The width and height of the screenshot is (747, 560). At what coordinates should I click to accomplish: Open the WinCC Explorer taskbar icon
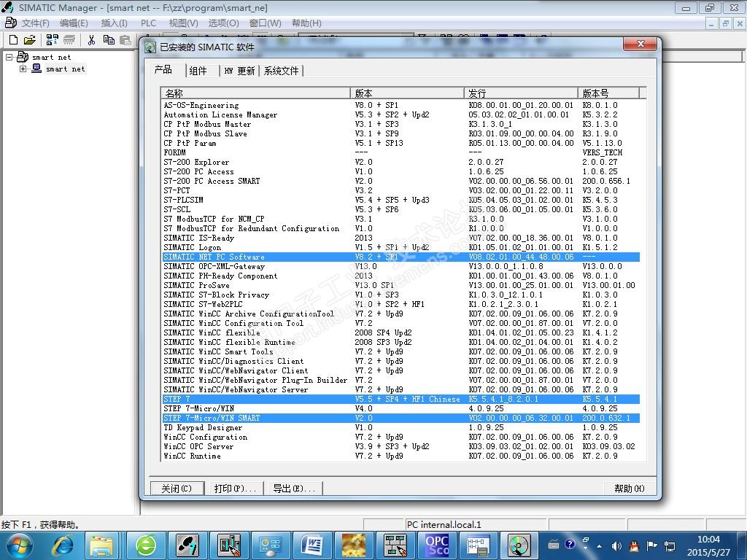point(229,545)
